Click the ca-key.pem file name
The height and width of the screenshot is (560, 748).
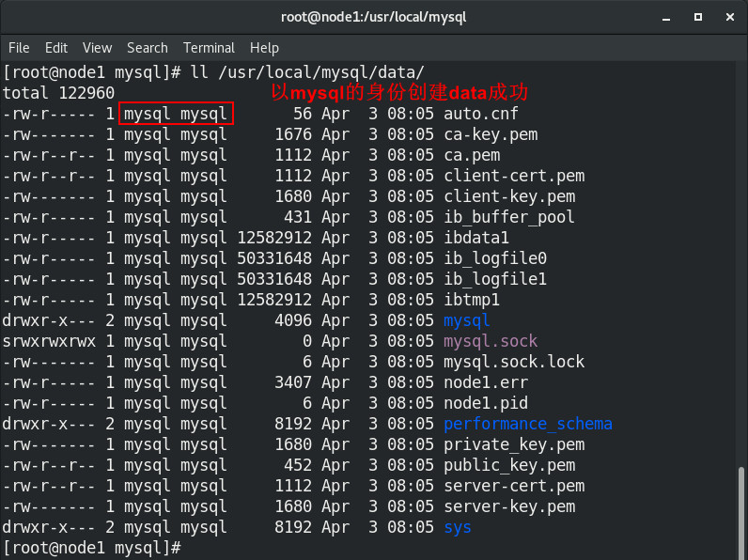491,134
